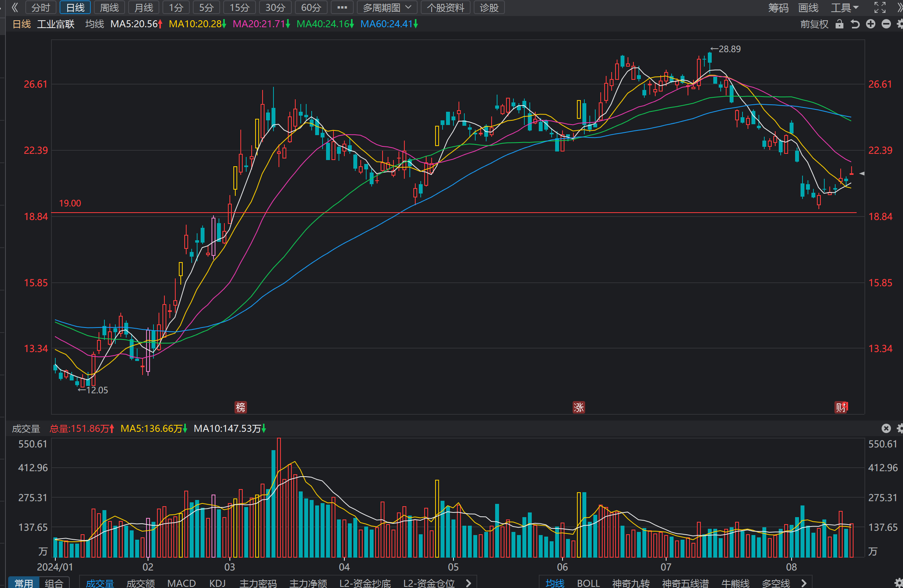Select the 成交量 indicator tab
The width and height of the screenshot is (903, 588).
tap(100, 583)
